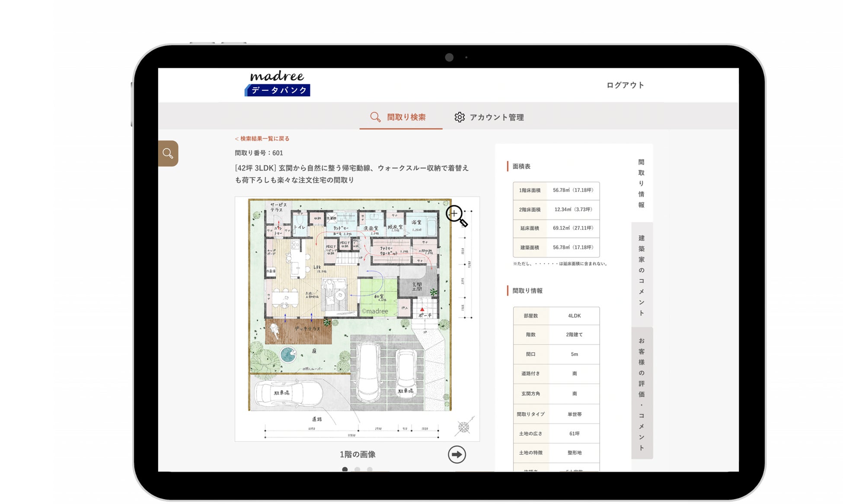Screen dimensions: 843x504
Task: Click the brown search side button
Action: coord(168,153)
